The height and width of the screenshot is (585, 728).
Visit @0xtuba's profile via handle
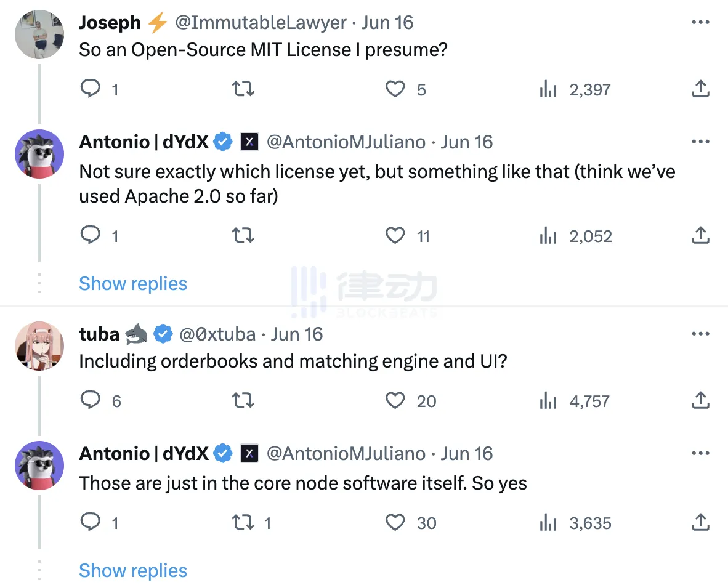[x=217, y=334]
